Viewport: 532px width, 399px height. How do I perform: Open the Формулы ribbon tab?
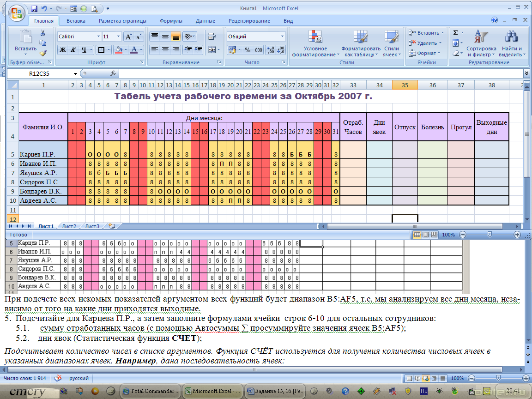pyautogui.click(x=171, y=21)
